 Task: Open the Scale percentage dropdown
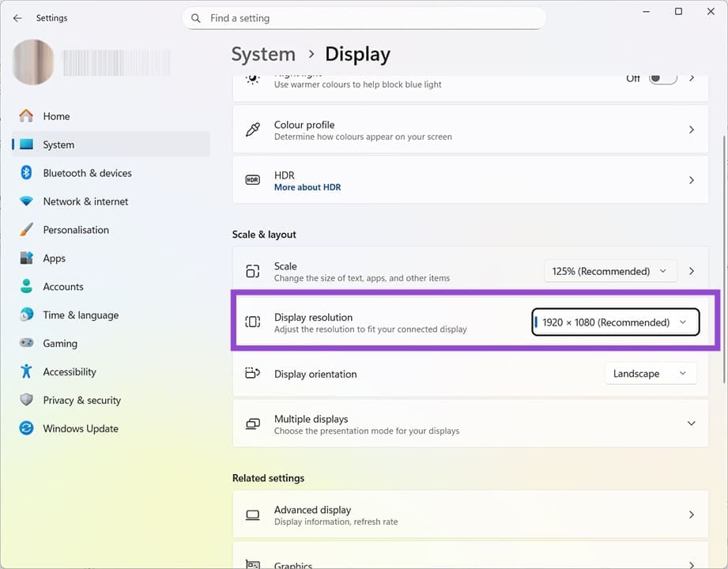tap(610, 271)
